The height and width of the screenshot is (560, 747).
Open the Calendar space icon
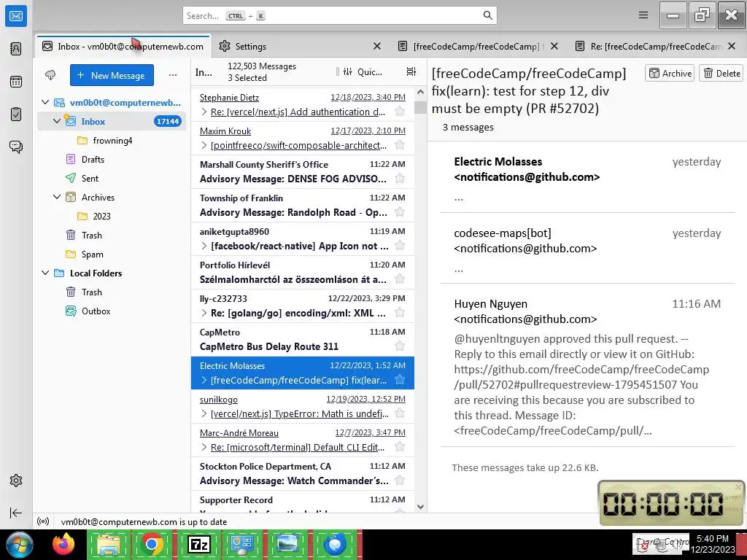16,82
